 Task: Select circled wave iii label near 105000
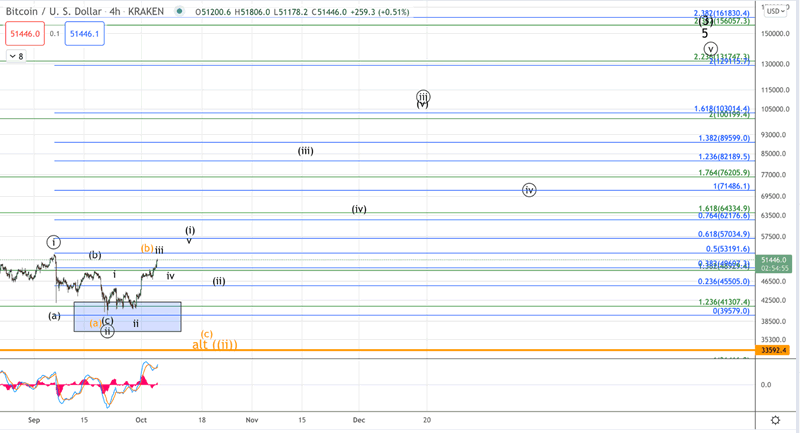tap(423, 97)
